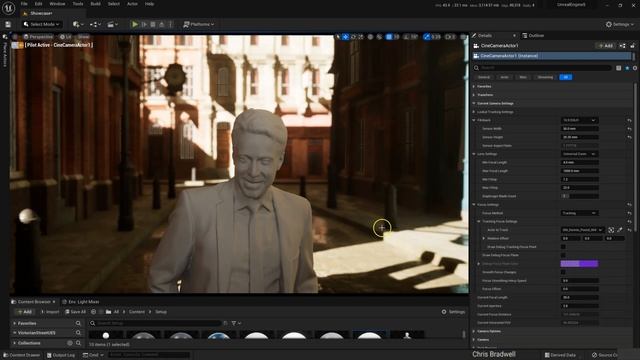Click the Blueprint/add script icon next to Add
The width and height of the screenshot is (640, 360).
(x=622, y=46)
